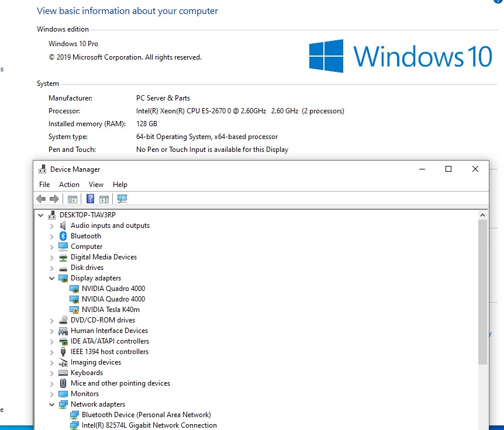Click the Keyboards category icon
Image resolution: width=504 pixels, height=430 pixels.
(x=63, y=373)
